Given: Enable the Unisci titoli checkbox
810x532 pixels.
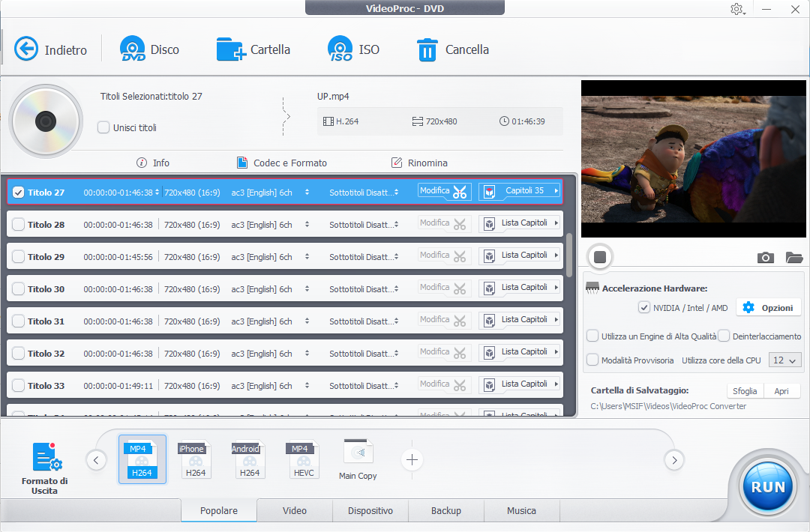Looking at the screenshot, I should [103, 127].
